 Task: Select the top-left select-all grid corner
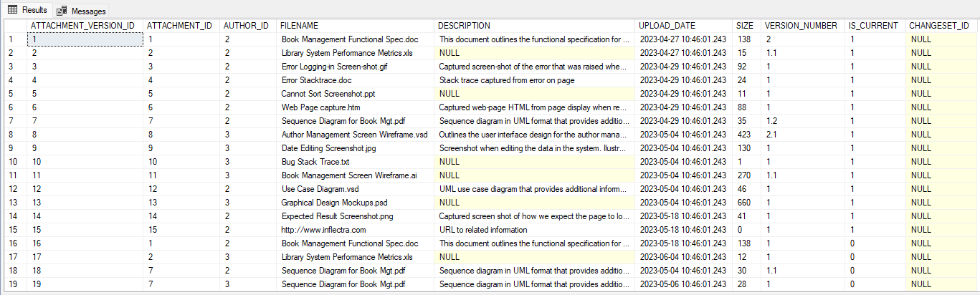[13, 26]
